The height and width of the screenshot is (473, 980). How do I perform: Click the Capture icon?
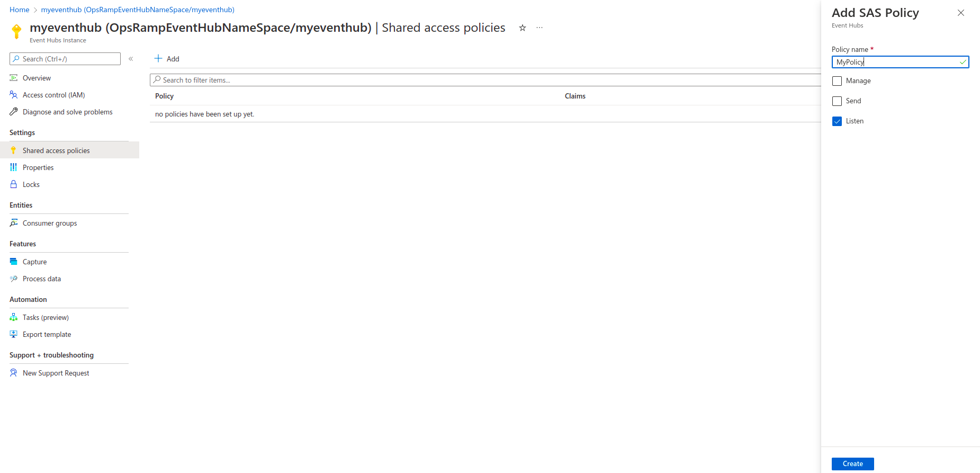pos(14,262)
